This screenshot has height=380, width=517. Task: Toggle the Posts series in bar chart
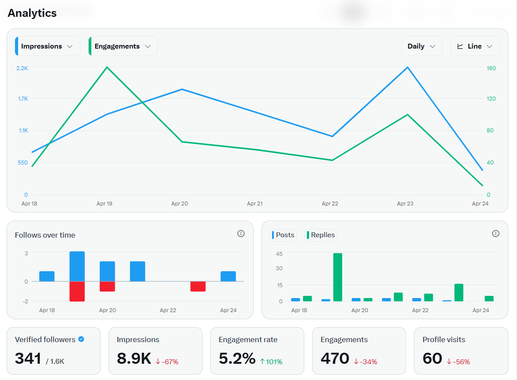coord(283,235)
